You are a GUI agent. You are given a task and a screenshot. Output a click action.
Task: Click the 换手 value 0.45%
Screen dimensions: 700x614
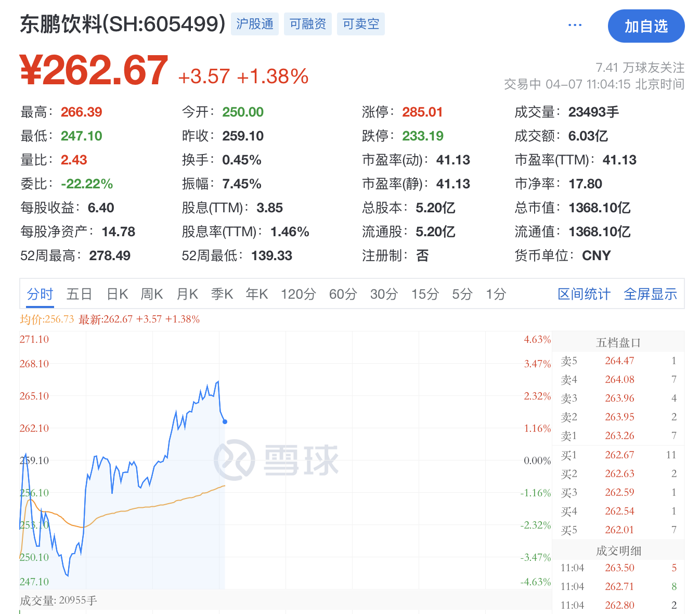[242, 160]
